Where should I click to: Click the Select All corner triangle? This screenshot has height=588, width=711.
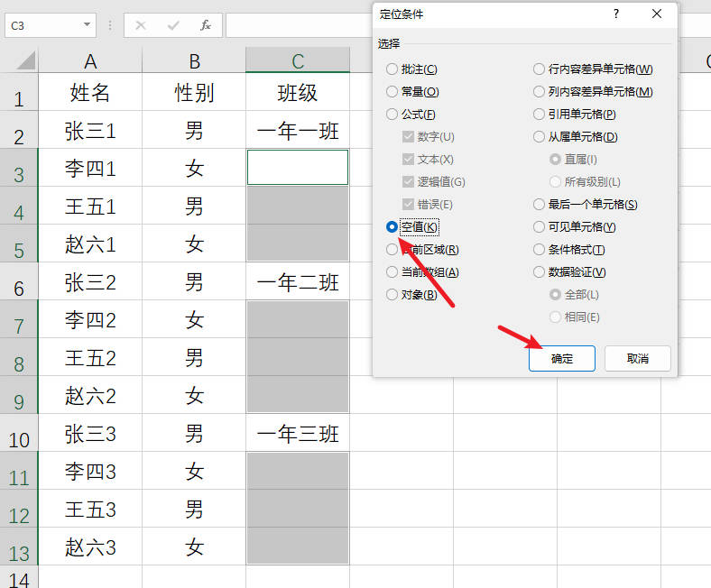24,60
